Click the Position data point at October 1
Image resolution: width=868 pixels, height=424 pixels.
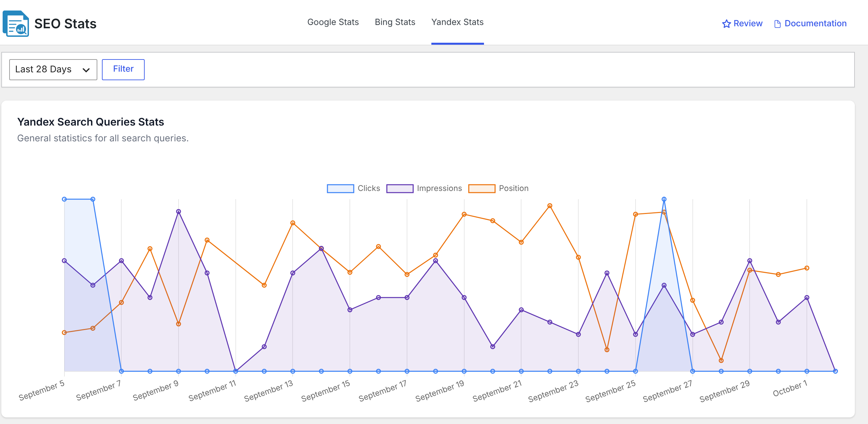[807, 268]
